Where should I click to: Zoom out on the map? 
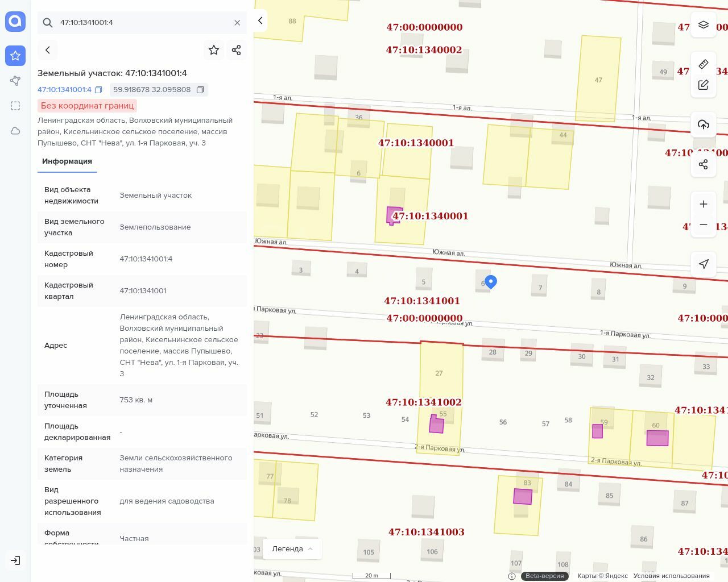(704, 225)
